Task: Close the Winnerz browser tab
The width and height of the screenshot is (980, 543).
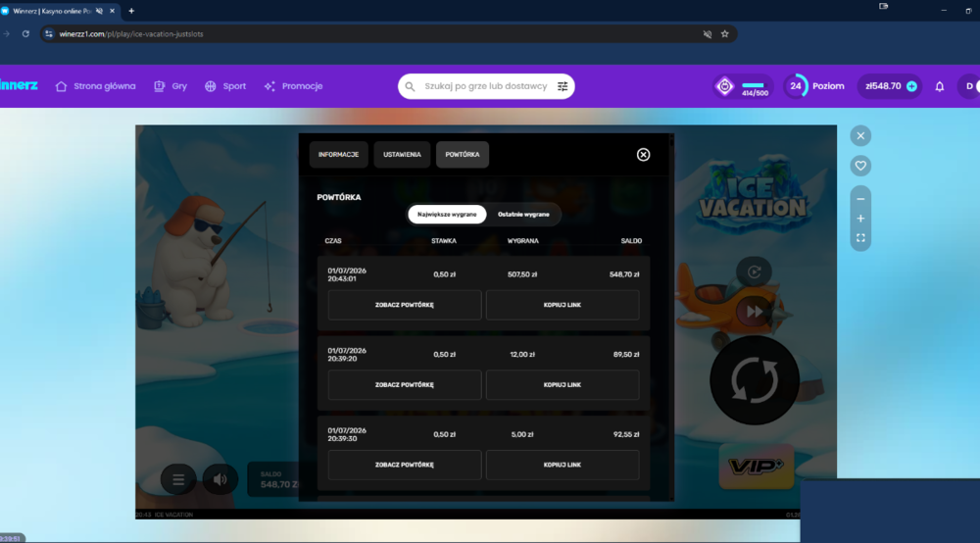Action: pos(113,11)
